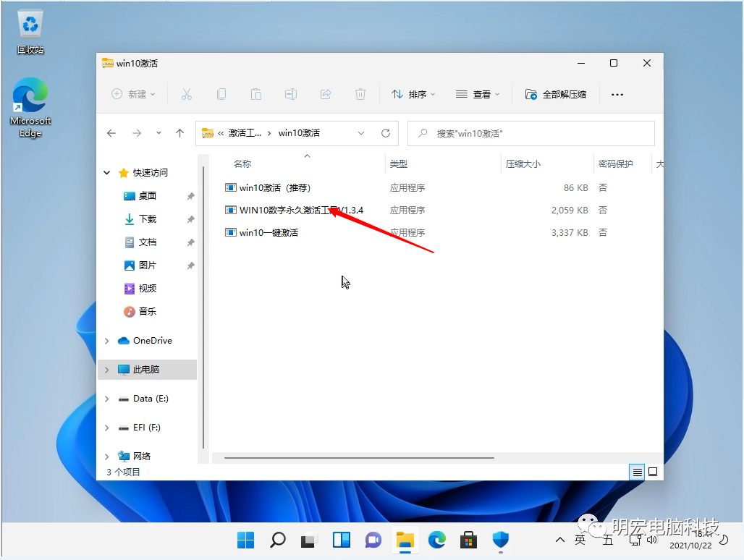Click the Copy icon in toolbar
The width and height of the screenshot is (744, 560).
pos(221,94)
